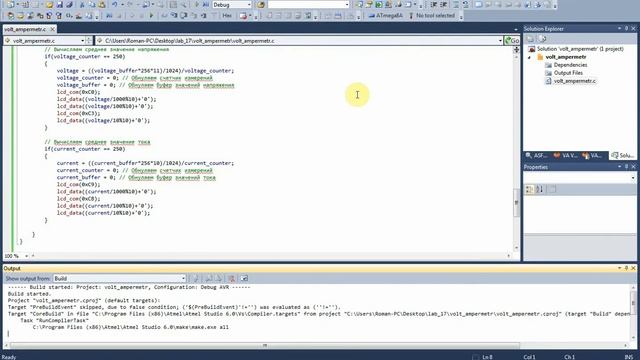Click the code line 'lcd_com(0xC0);'
The width and height of the screenshot is (640, 360).
(x=78, y=92)
